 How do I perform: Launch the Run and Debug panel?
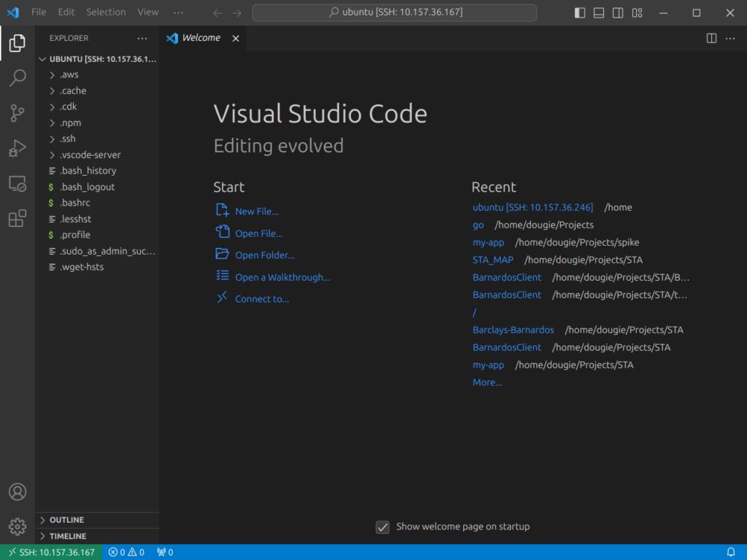(18, 148)
